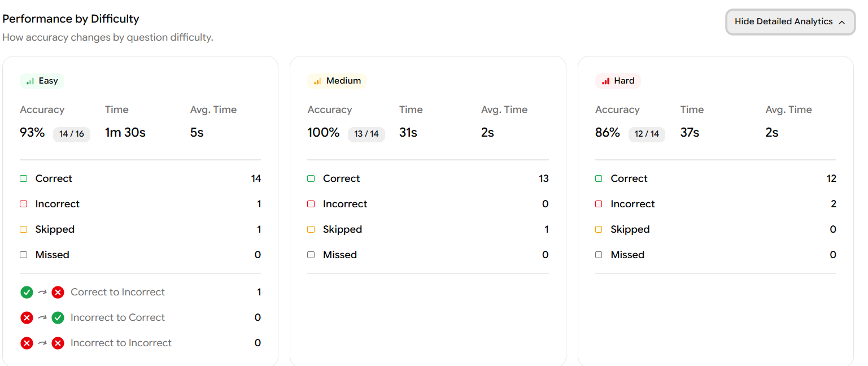Select the Easy difficulty tag

pos(42,81)
